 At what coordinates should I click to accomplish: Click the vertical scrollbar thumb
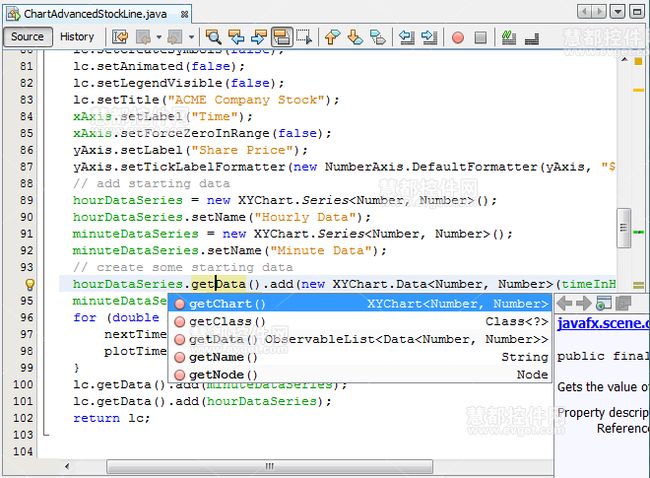tap(623, 228)
